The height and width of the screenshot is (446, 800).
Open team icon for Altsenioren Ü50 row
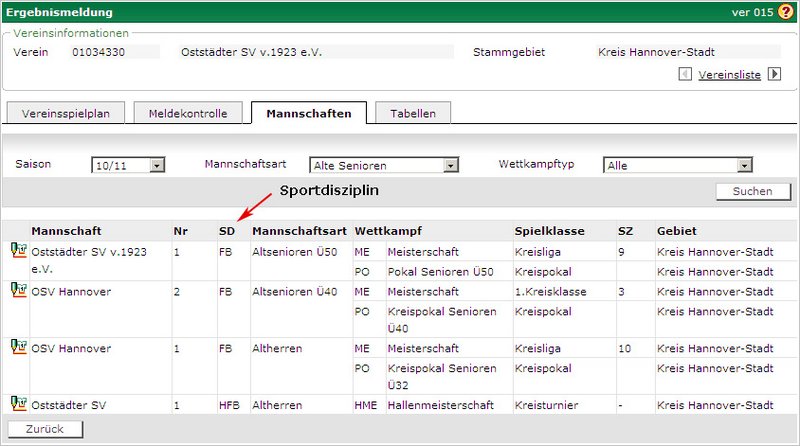pos(17,251)
